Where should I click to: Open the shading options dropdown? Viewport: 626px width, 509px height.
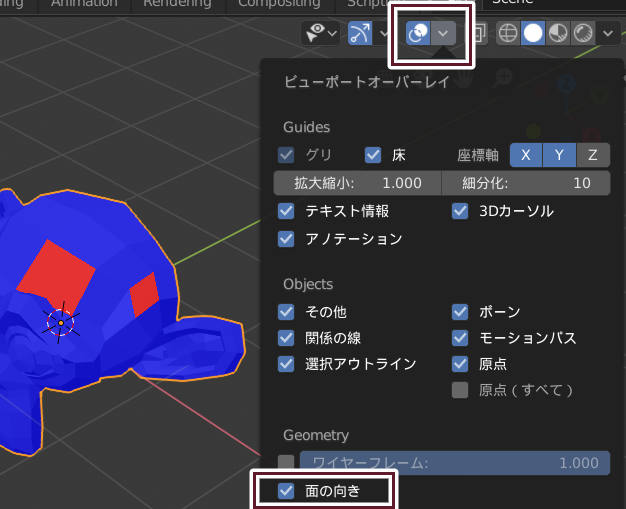click(x=608, y=33)
